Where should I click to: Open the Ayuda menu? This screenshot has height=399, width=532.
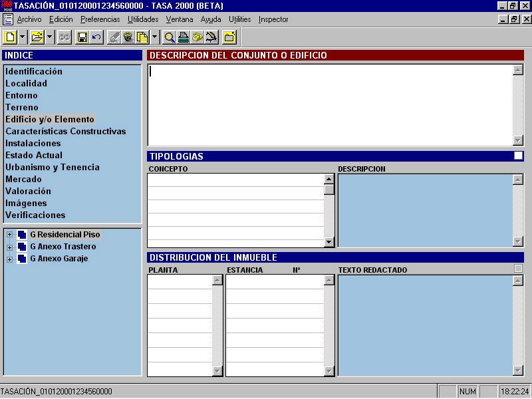[x=211, y=19]
